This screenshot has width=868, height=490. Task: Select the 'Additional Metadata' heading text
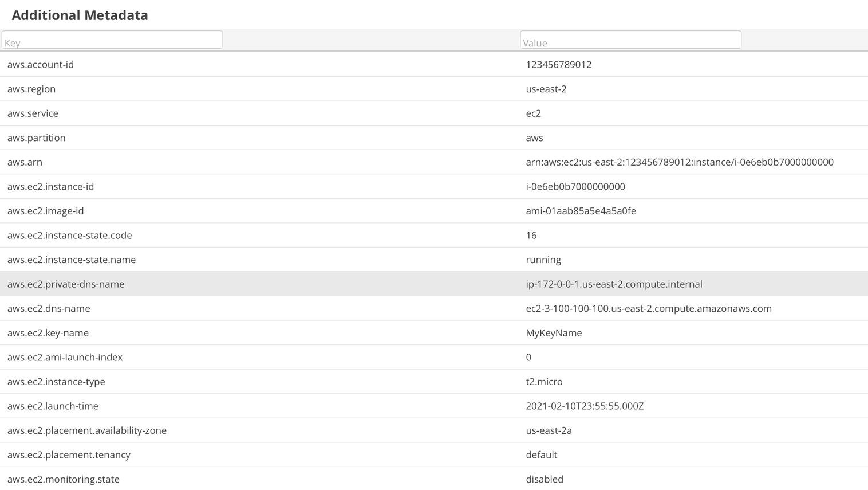pyautogui.click(x=80, y=15)
